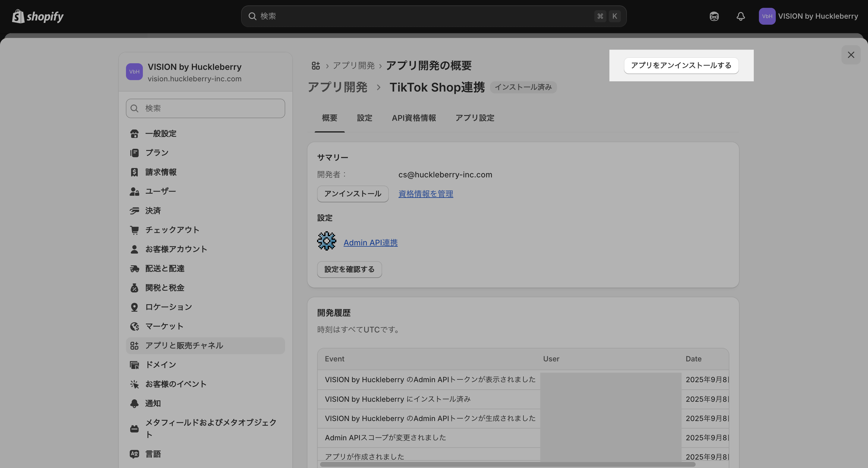Open 決済 payments settings
The width and height of the screenshot is (868, 468).
tap(153, 211)
